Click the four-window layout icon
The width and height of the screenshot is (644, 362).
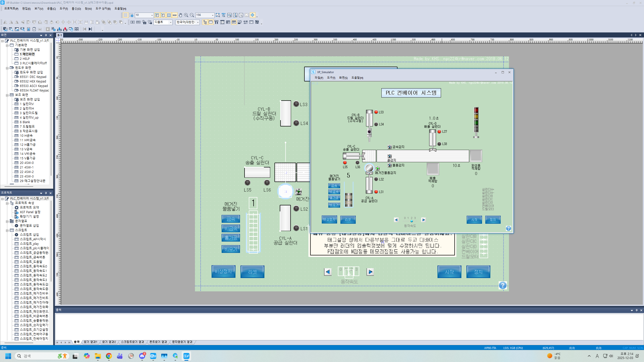point(77,29)
